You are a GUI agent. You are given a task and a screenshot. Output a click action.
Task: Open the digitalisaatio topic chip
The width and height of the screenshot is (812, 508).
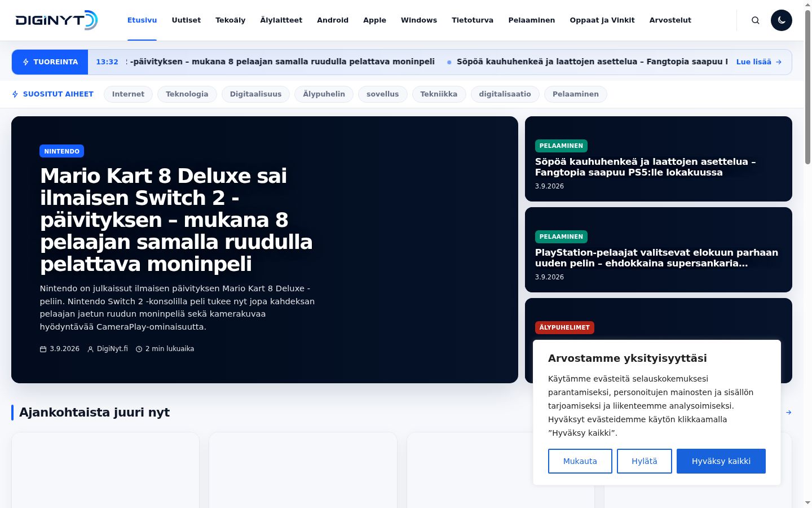[x=505, y=94]
